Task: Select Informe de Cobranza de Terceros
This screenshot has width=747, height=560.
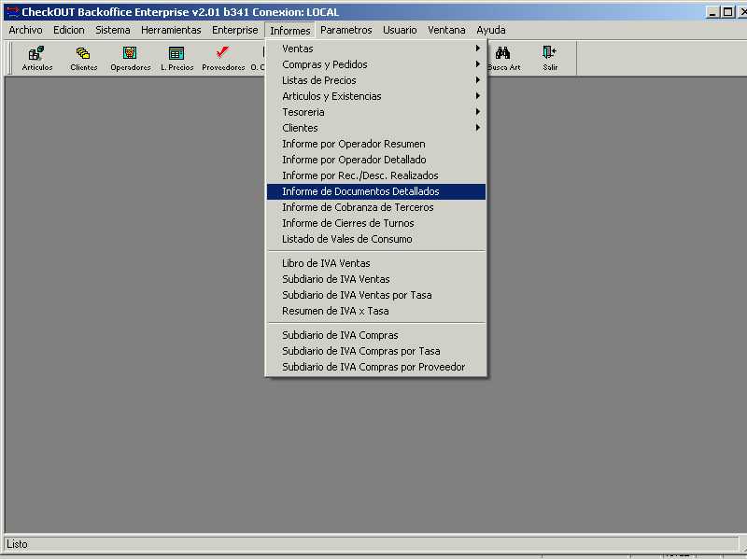Action: (376, 207)
